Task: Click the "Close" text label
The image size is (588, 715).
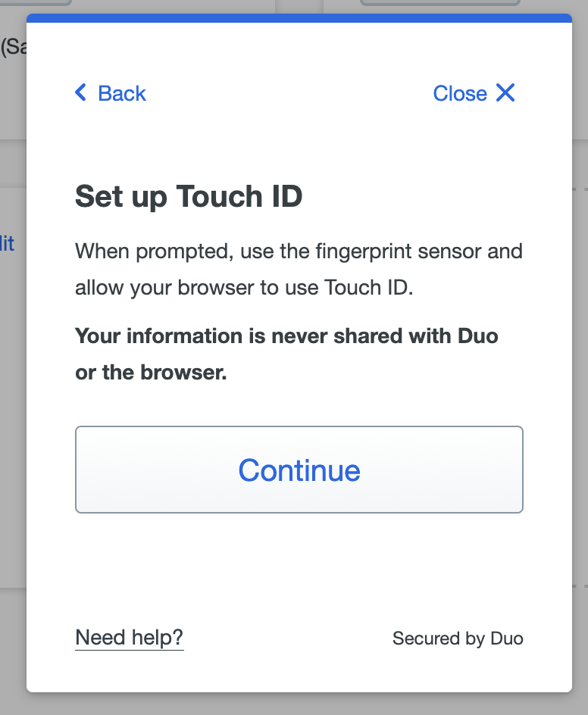Action: (x=460, y=93)
